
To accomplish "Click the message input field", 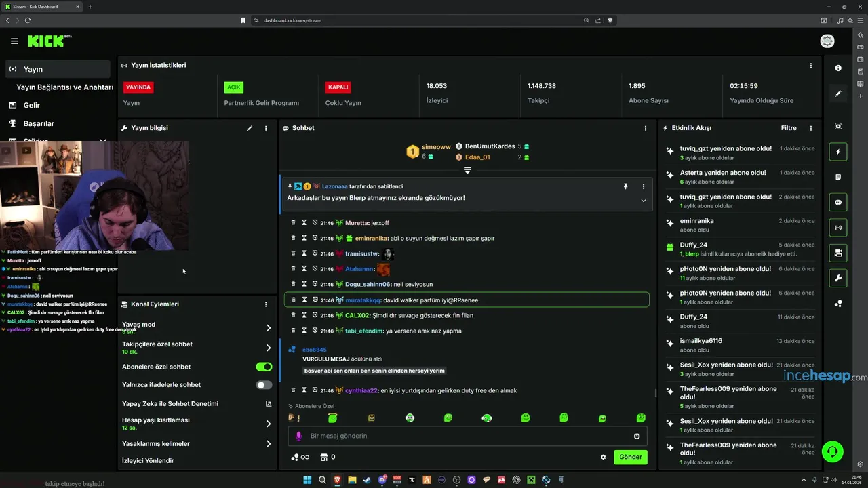I will 468,436.
